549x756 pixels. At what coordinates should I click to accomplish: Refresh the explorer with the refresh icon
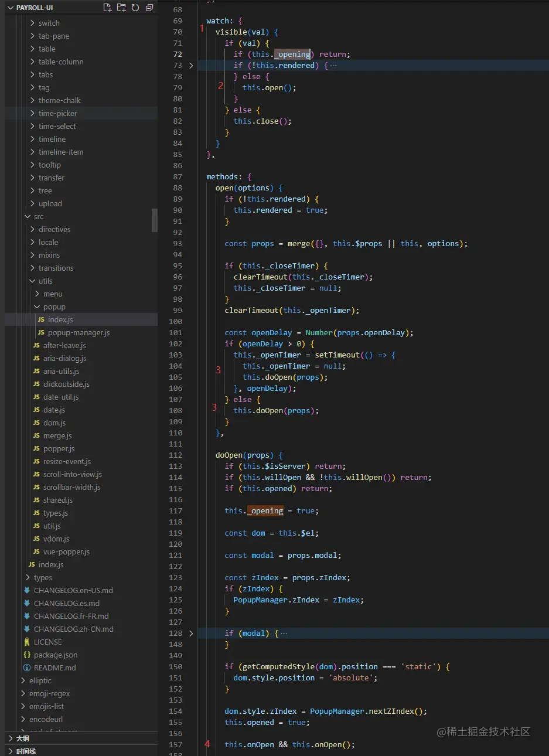tap(135, 8)
